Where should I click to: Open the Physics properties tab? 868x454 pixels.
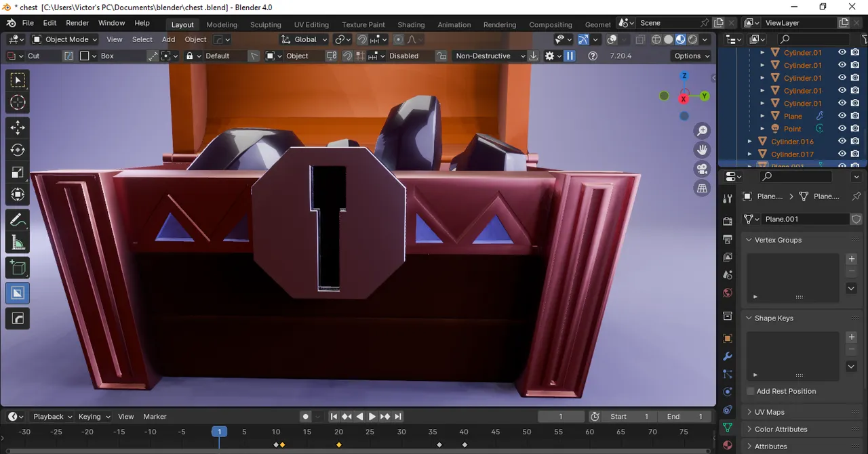click(x=728, y=392)
